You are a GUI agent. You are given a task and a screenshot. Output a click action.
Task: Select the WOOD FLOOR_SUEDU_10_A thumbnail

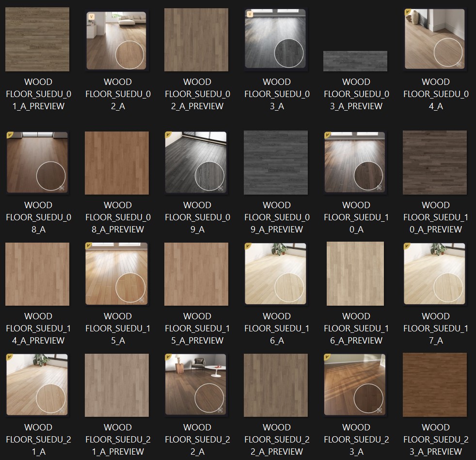click(x=355, y=162)
